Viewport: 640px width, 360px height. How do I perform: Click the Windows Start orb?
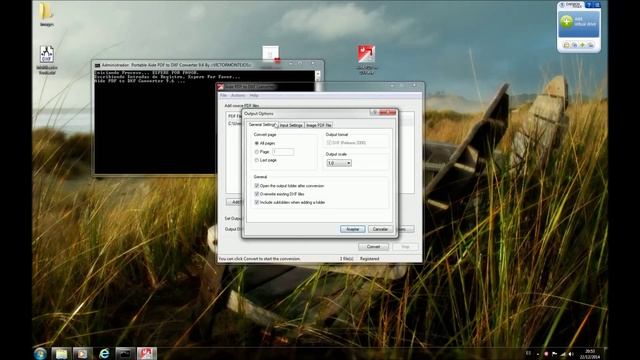pos(40,353)
